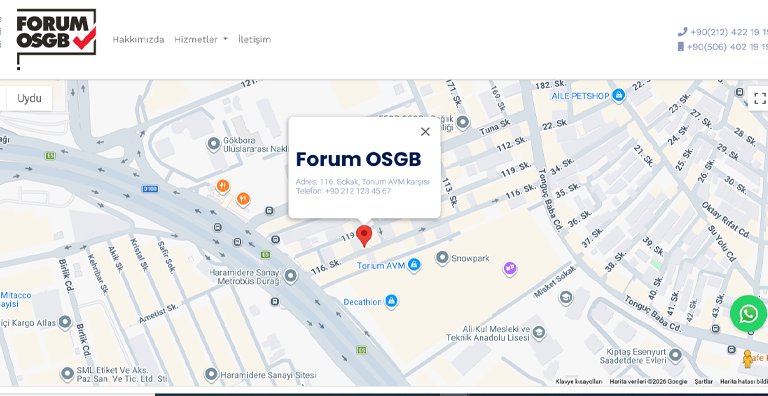Click the Tonguç Baba Cd. label right of 113. Sk.
The image size is (768, 396).
(x=550, y=199)
